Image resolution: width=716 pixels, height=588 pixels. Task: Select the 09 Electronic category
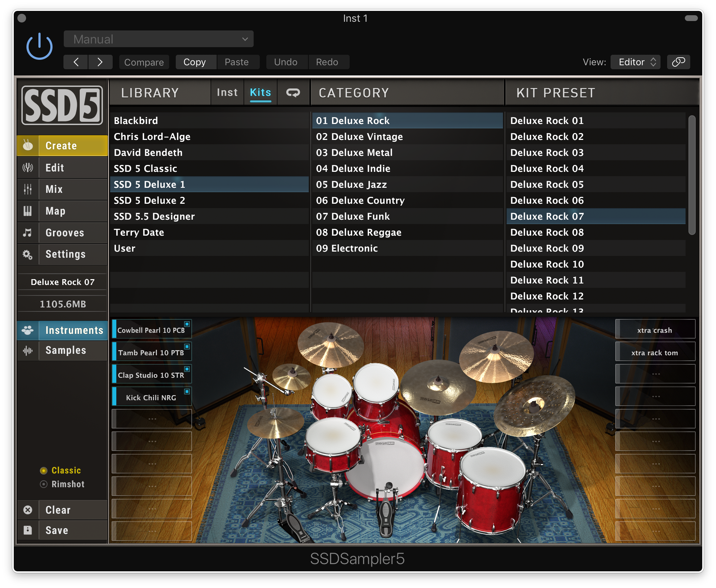pos(408,248)
